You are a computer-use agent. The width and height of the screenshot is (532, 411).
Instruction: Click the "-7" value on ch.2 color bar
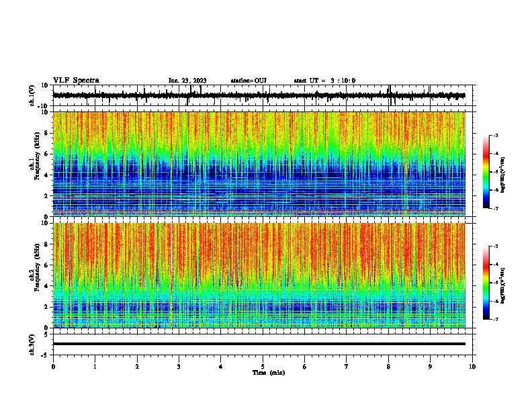(495, 319)
